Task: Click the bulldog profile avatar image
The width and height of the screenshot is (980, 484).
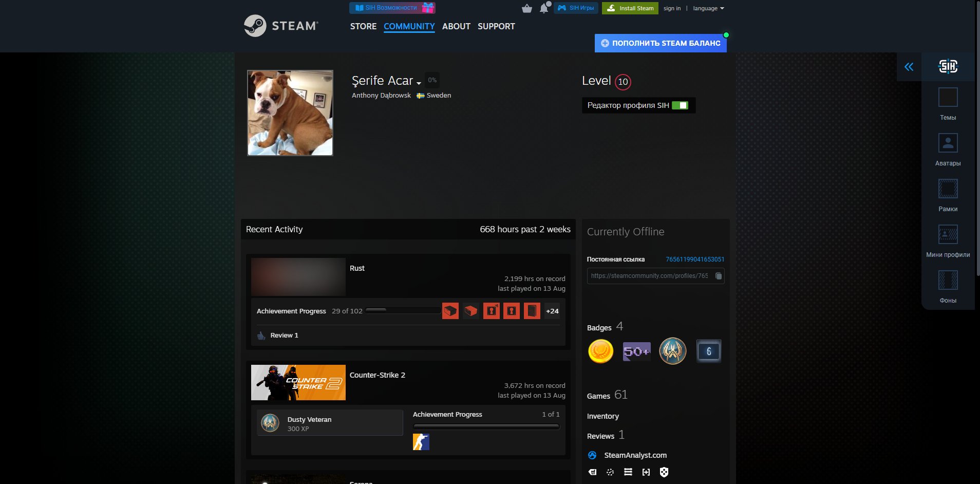Action: (x=290, y=113)
